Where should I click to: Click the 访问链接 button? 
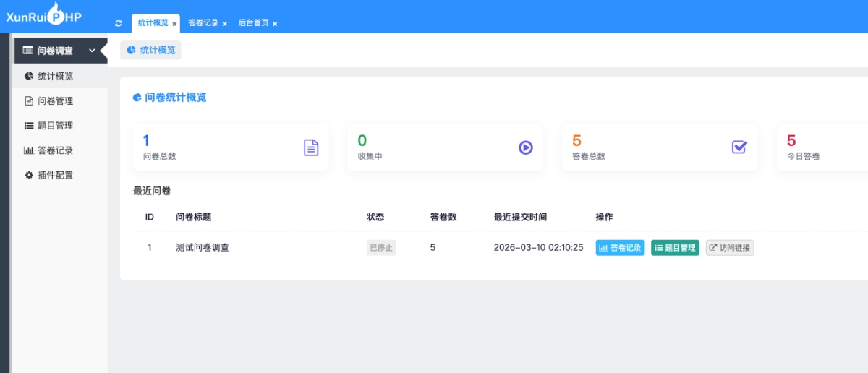point(730,248)
